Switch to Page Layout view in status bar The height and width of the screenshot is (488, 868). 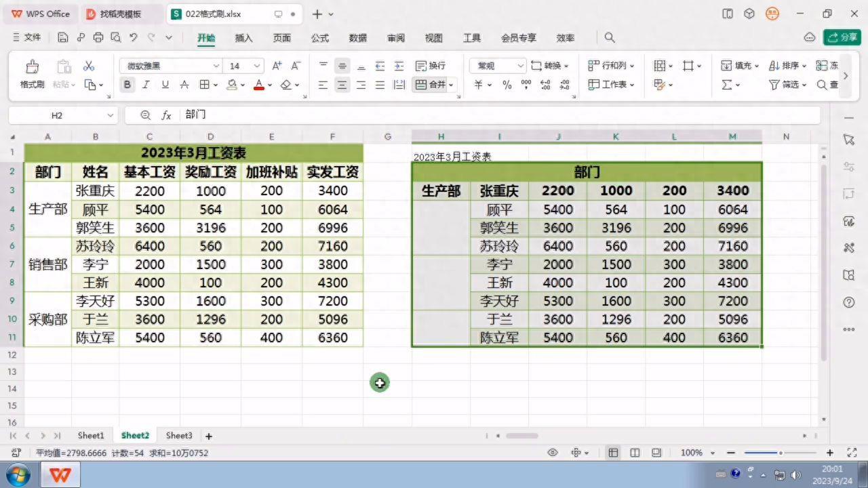click(635, 453)
